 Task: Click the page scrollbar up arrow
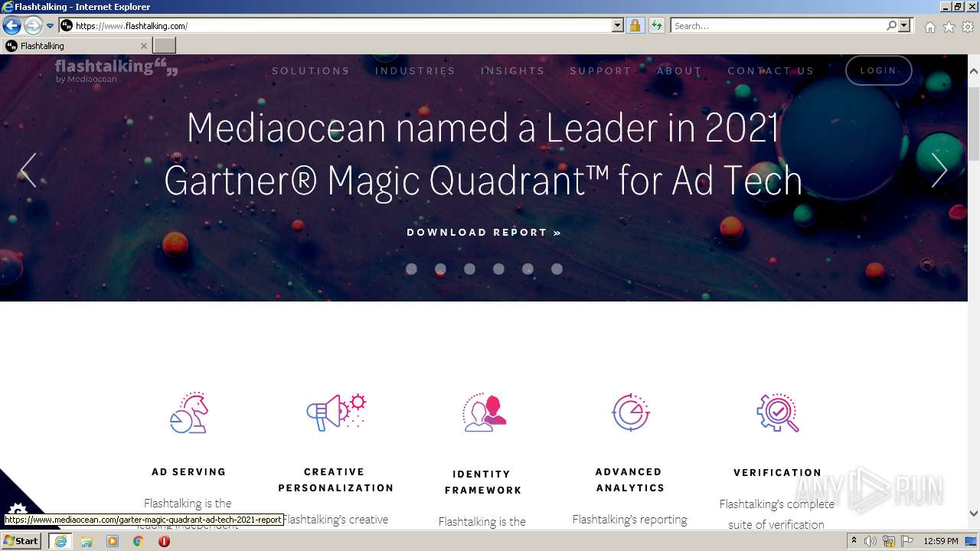[974, 71]
